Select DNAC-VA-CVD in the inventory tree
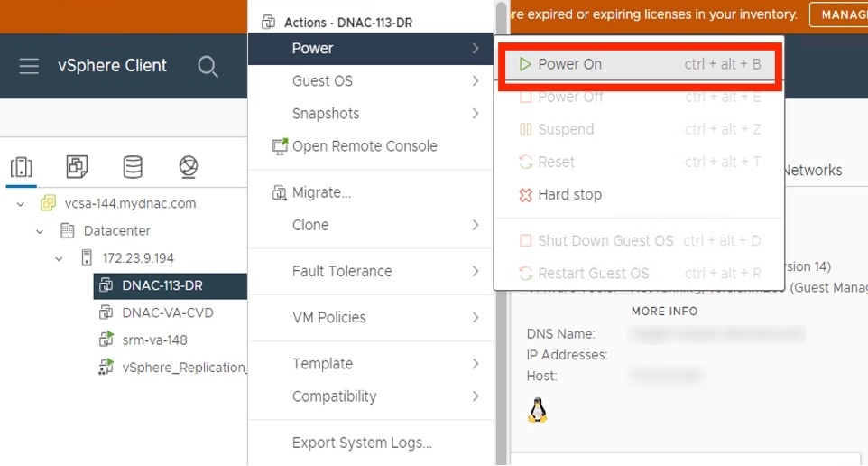 [168, 312]
